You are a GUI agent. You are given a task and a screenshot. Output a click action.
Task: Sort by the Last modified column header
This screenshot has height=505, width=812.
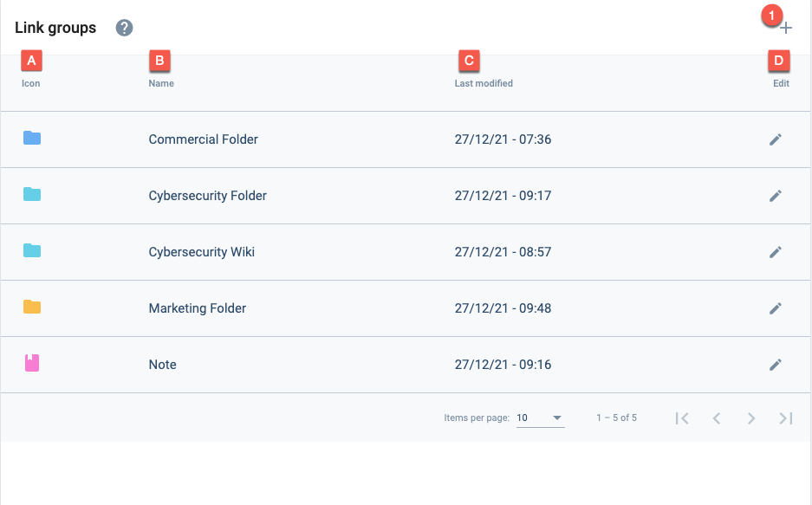(484, 83)
